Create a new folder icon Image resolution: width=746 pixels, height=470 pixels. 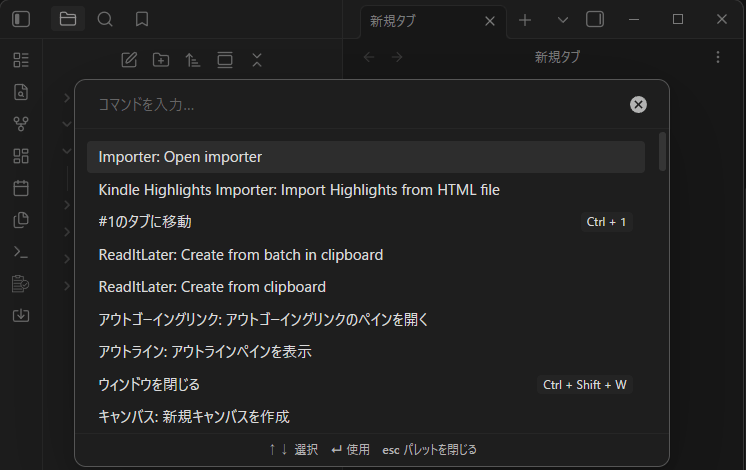161,60
